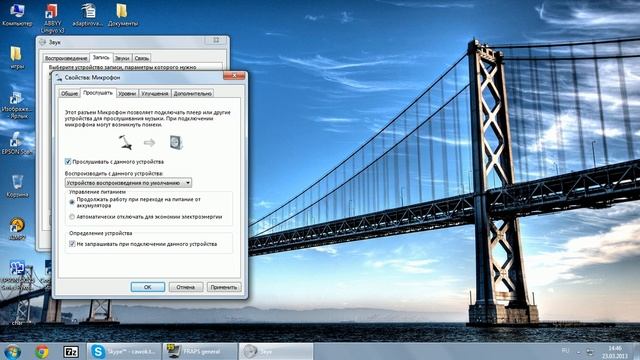Select the AIMP desktop icon
The width and height of the screenshot is (640, 360).
17,229
